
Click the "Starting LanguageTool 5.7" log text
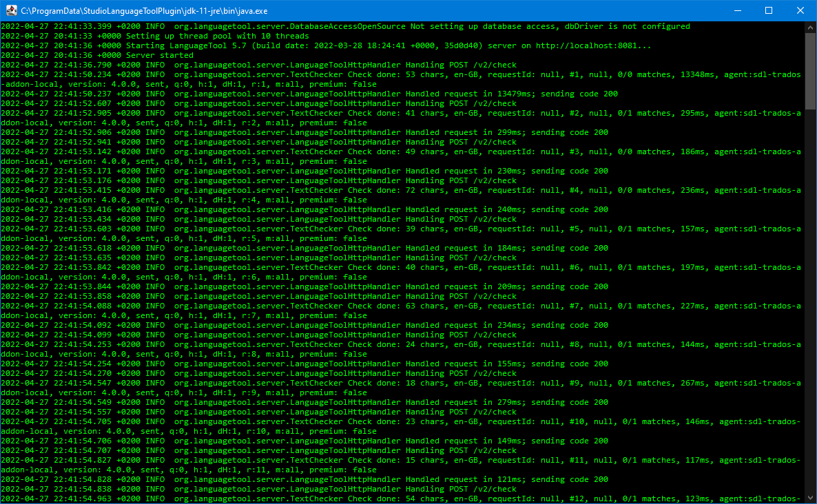(x=207, y=45)
